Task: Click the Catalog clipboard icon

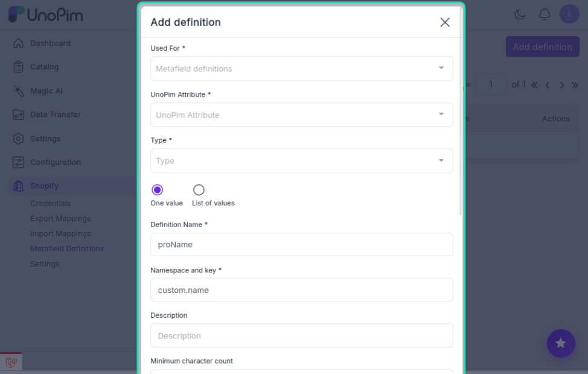Action: pyautogui.click(x=18, y=67)
